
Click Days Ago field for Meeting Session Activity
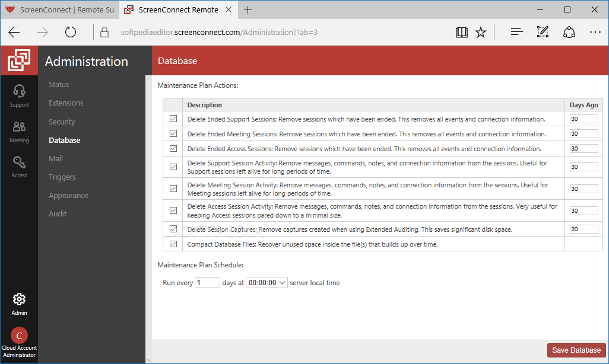point(583,189)
